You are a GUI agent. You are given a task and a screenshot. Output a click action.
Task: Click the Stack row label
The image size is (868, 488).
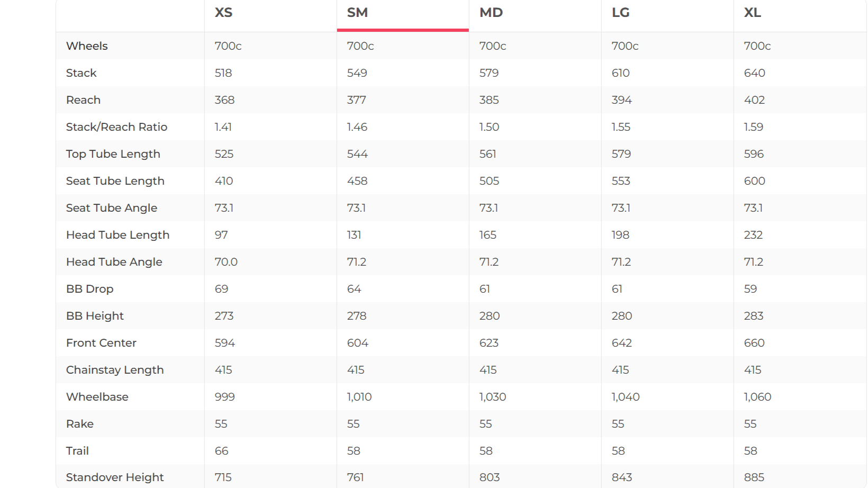(x=81, y=73)
